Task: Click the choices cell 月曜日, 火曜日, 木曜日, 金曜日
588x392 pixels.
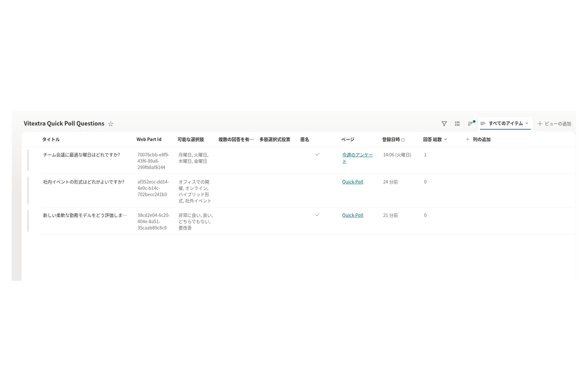Action: [194, 158]
